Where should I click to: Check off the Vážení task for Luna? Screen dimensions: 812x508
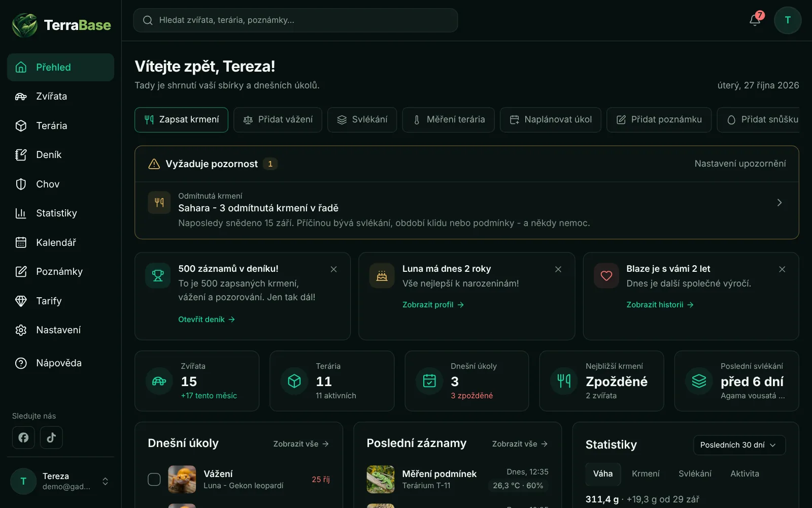tap(154, 480)
